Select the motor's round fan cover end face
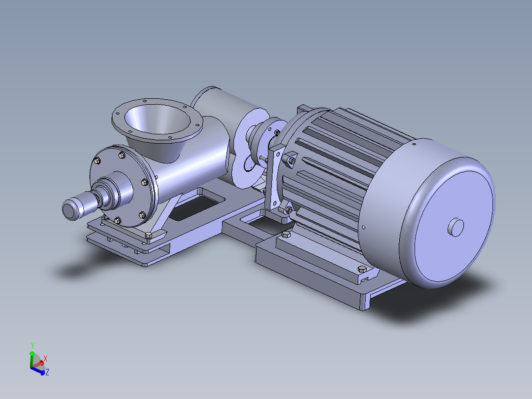This screenshot has height=399, width=532. click(x=453, y=227)
